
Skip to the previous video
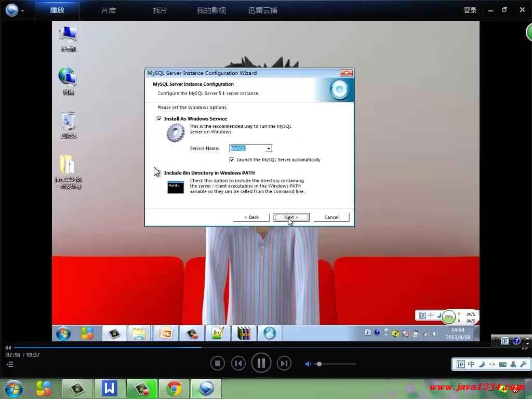pyautogui.click(x=238, y=363)
